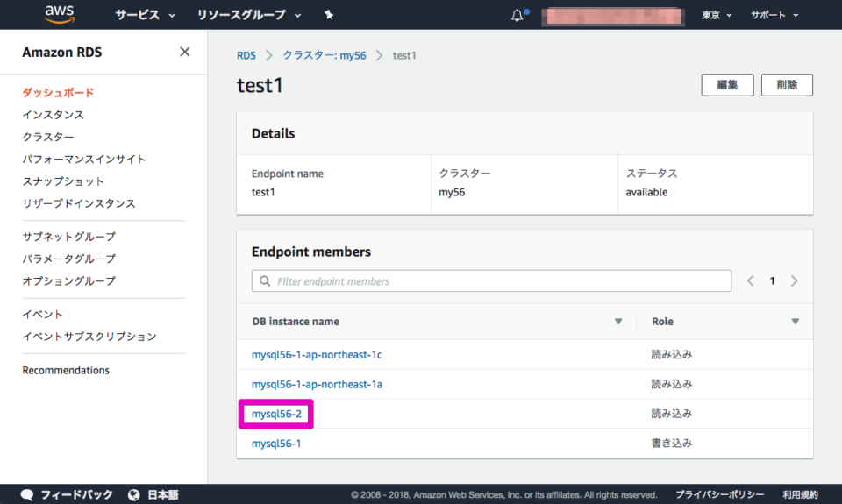
Task: Open スナップショット in the sidebar
Action: (63, 181)
